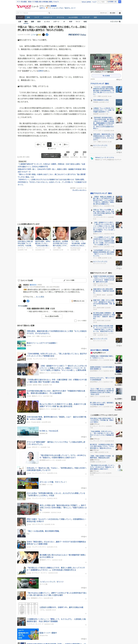Click the search button in the top bar

120,2
